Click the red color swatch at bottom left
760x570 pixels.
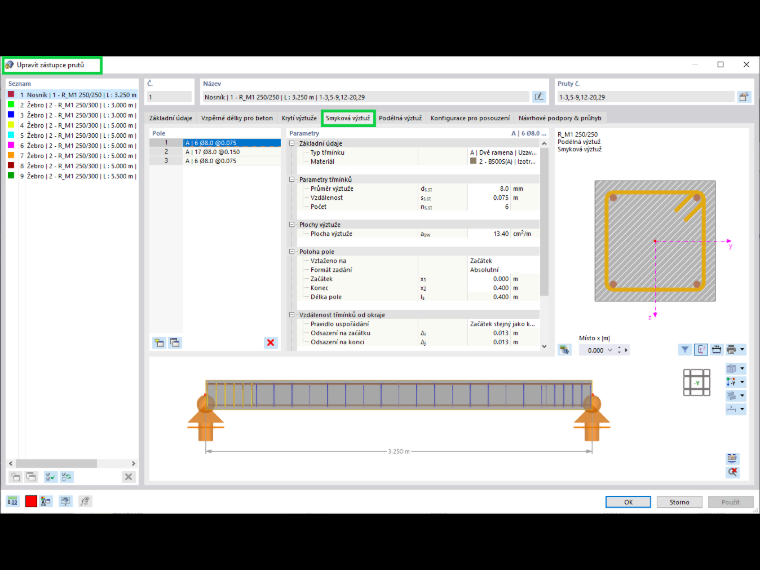(x=31, y=501)
